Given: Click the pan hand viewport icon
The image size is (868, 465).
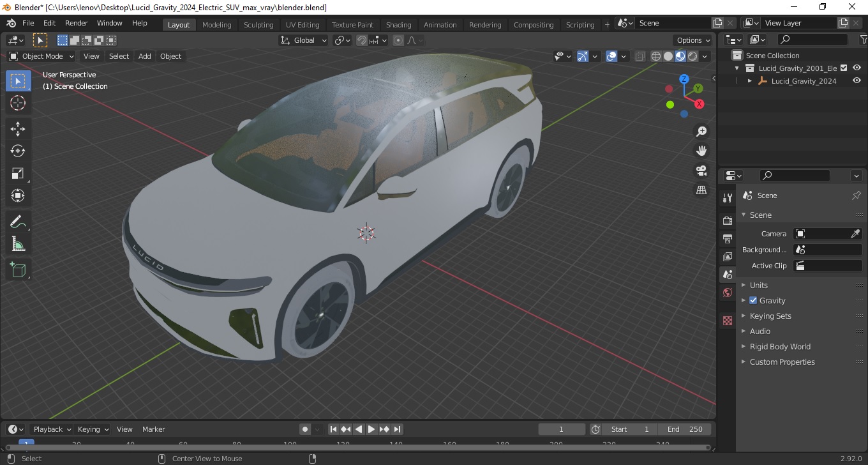Looking at the screenshot, I should click(x=701, y=151).
